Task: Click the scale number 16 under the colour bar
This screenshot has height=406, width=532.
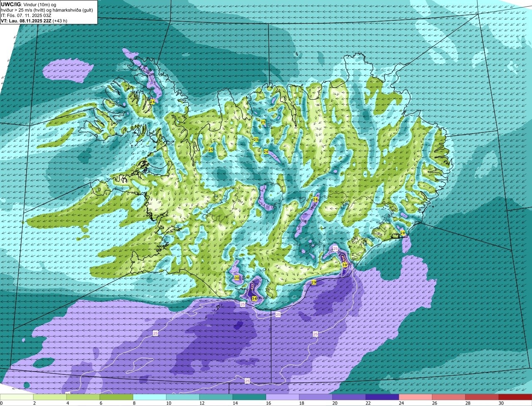Action: 268,403
